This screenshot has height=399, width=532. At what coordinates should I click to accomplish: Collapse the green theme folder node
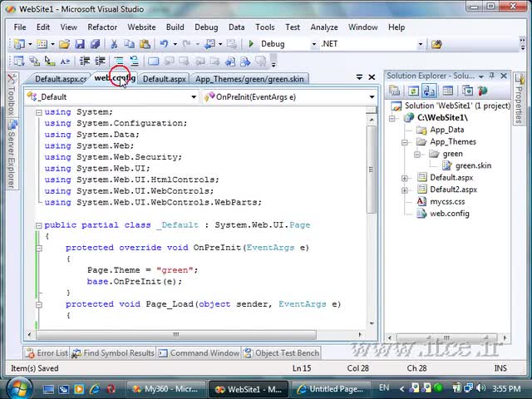[x=417, y=155]
